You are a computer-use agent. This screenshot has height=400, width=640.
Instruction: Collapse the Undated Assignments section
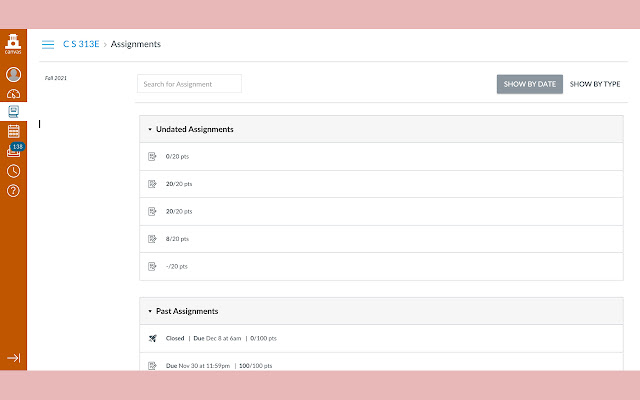click(x=150, y=129)
